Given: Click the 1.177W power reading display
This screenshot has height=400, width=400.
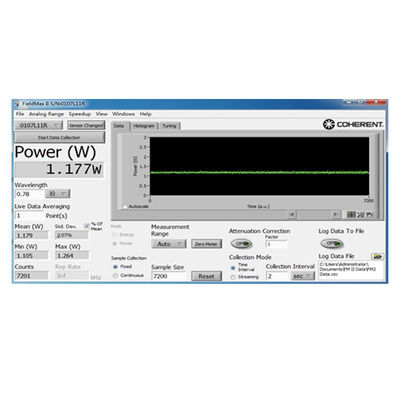Looking at the screenshot, I should pos(59,170).
